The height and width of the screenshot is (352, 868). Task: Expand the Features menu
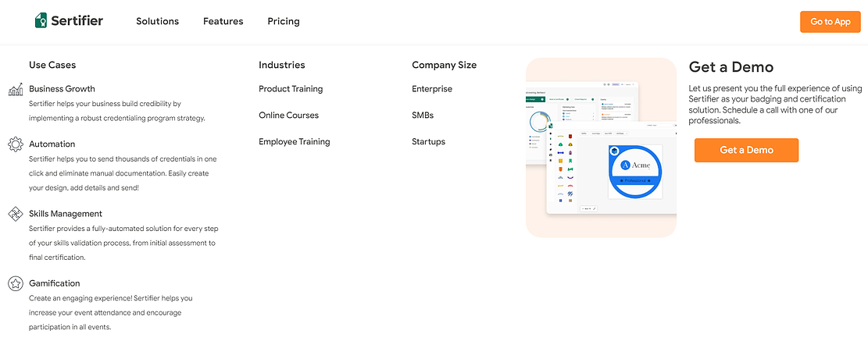(223, 21)
